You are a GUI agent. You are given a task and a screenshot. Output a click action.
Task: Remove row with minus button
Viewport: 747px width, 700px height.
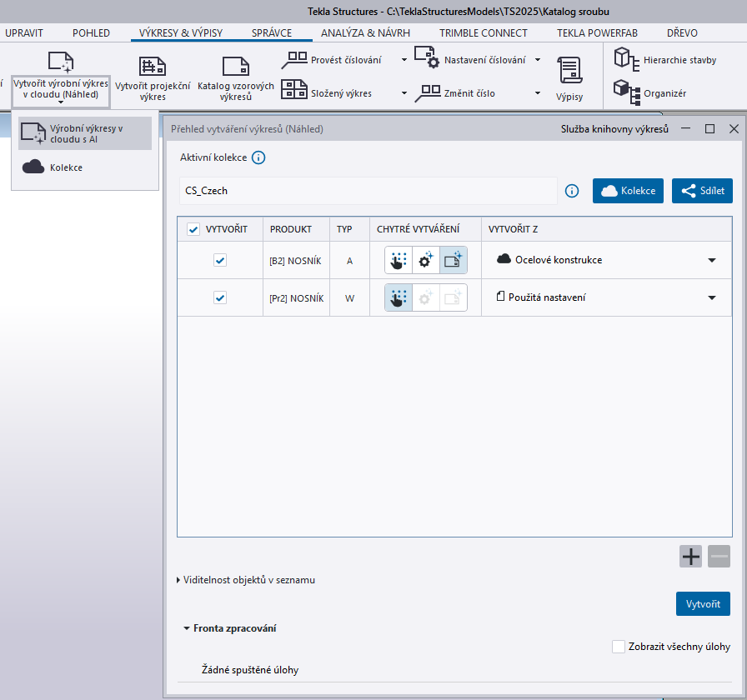click(719, 556)
